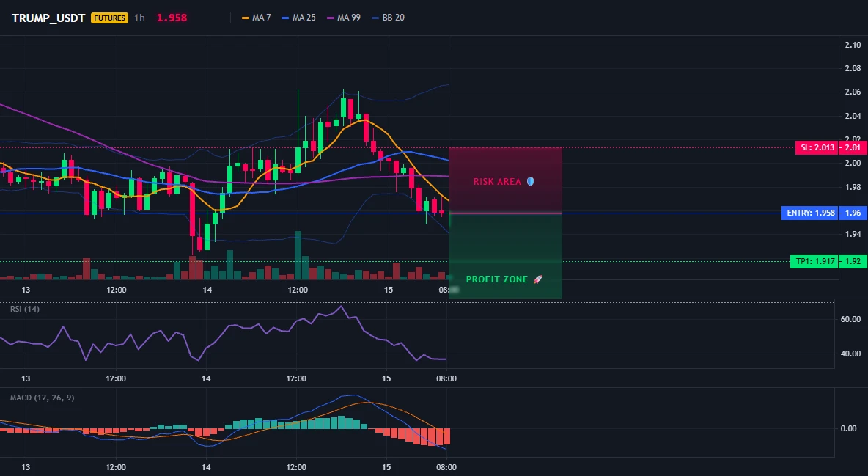
Task: Click the SL: 2.013 stop-loss label
Action: tap(816, 148)
